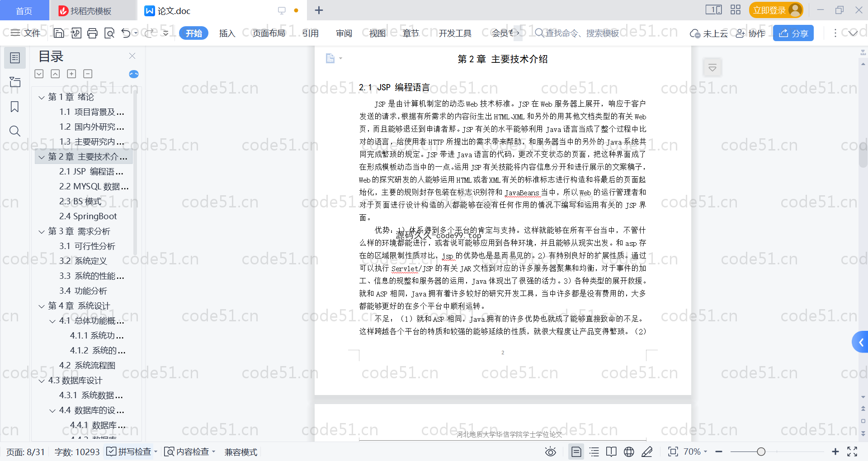Click the Print icon in quick toolbar

coord(92,33)
